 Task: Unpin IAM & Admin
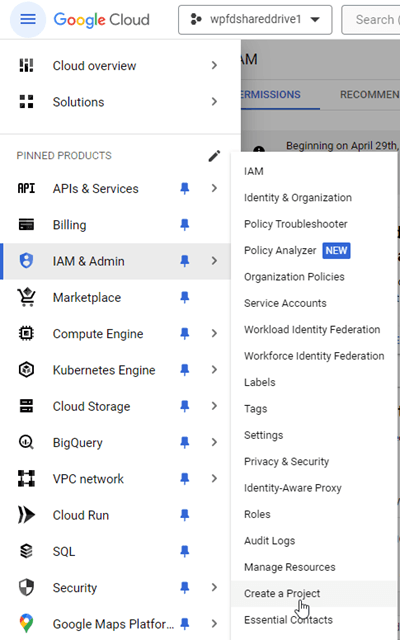[185, 261]
